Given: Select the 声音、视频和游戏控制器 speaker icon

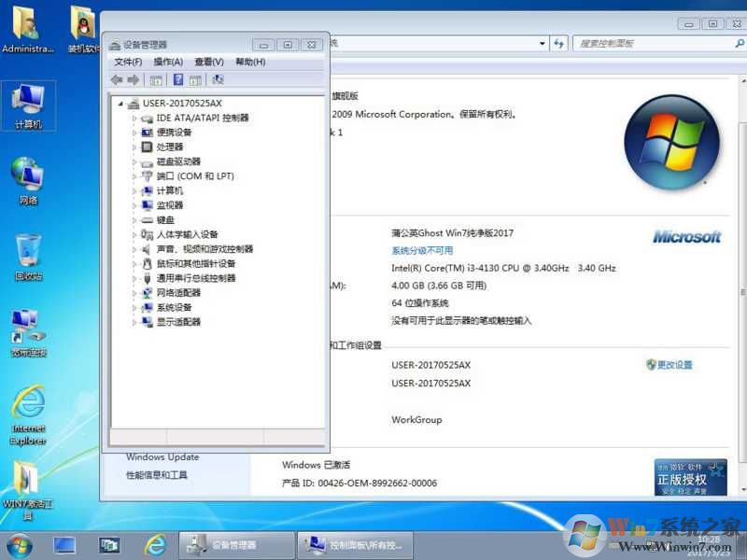Looking at the screenshot, I should coord(148,249).
